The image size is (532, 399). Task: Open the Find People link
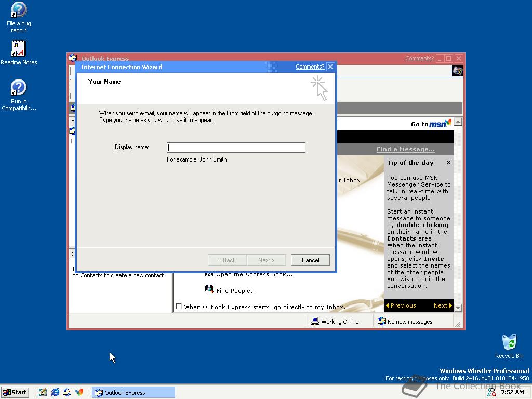[236, 291]
